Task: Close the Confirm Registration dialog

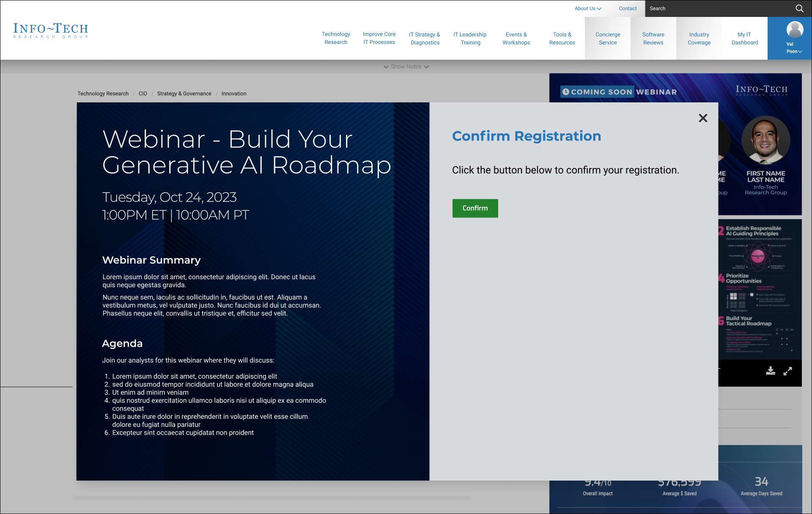Action: coord(703,118)
